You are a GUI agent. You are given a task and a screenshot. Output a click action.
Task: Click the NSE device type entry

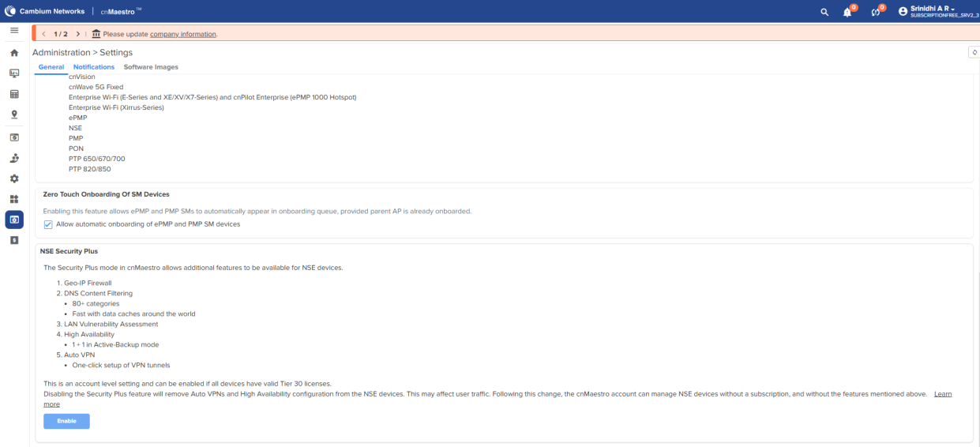tap(75, 128)
